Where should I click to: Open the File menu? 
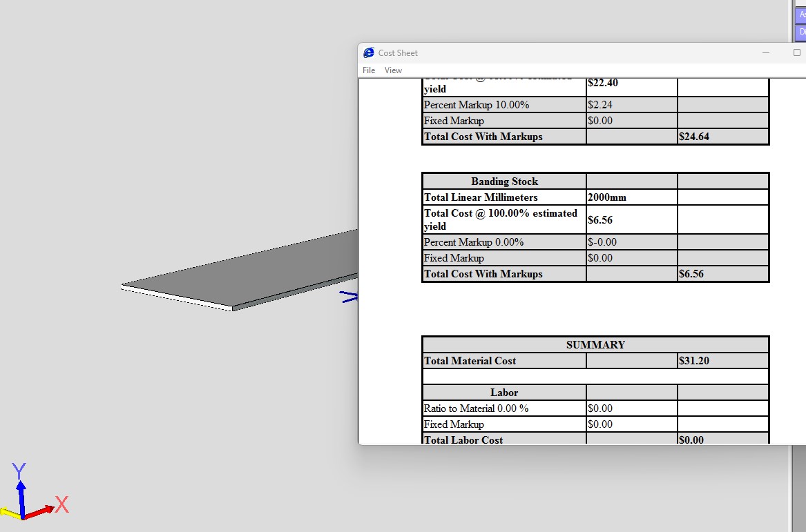pyautogui.click(x=369, y=70)
